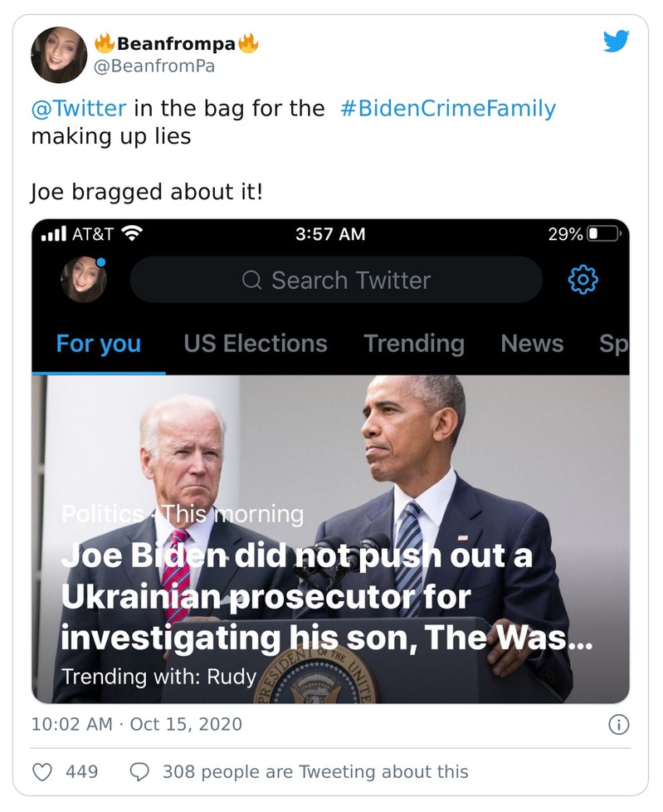Click the Search Twitter input field
Image resolution: width=663 pixels, height=812 pixels.
pos(340,280)
